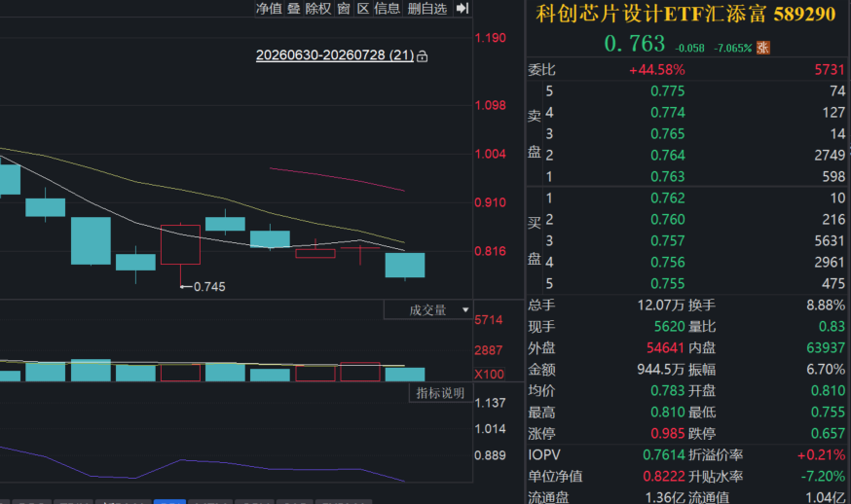Toggle the lock icon beside the date range

point(423,55)
